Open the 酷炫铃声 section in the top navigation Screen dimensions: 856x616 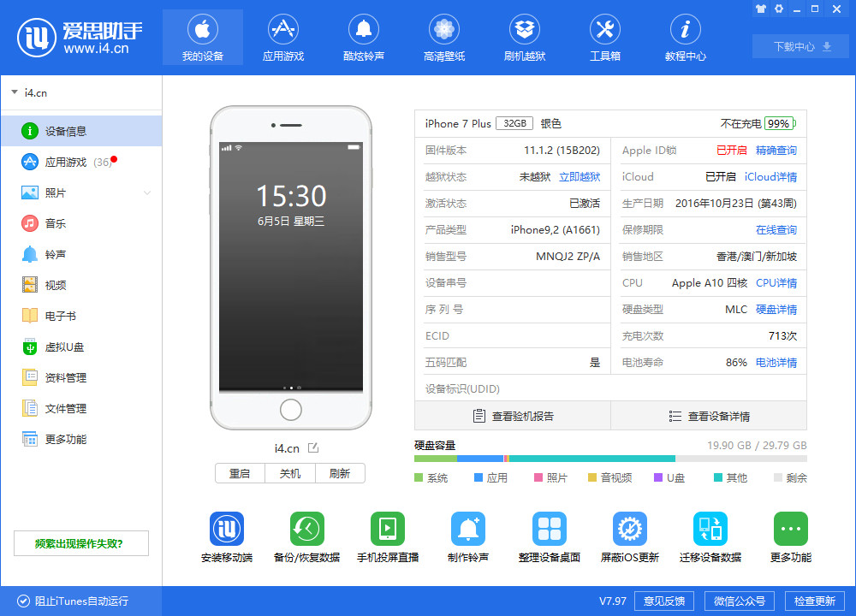click(x=363, y=37)
